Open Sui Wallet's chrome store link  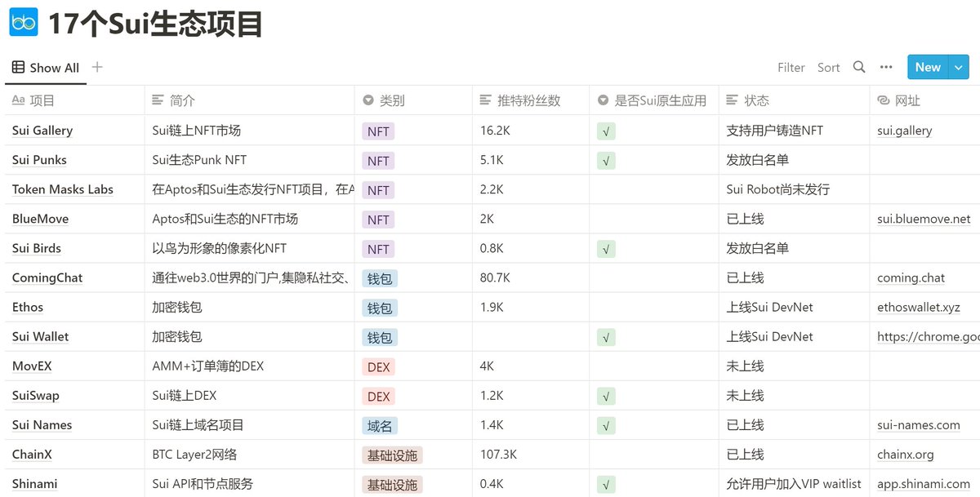pyautogui.click(x=929, y=336)
